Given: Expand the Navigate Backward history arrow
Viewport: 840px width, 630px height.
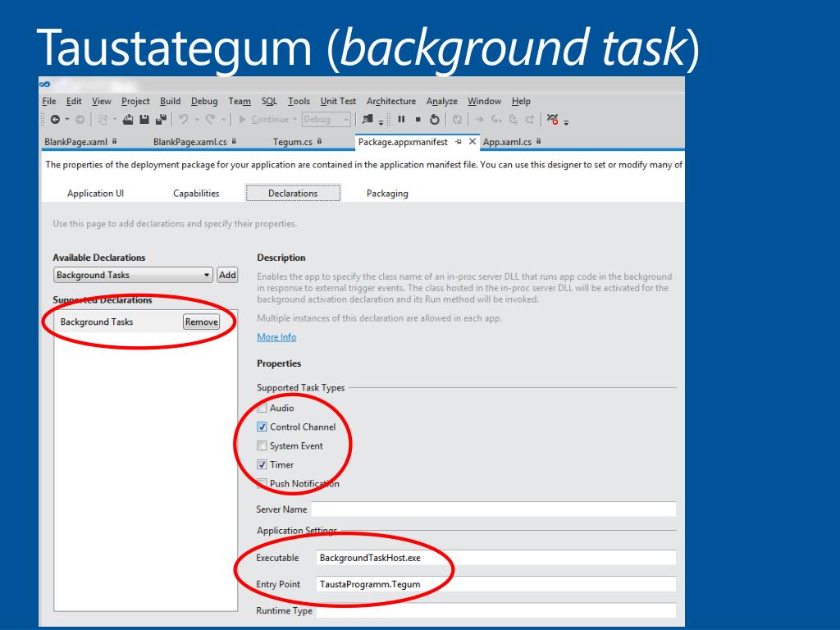Looking at the screenshot, I should [x=67, y=120].
